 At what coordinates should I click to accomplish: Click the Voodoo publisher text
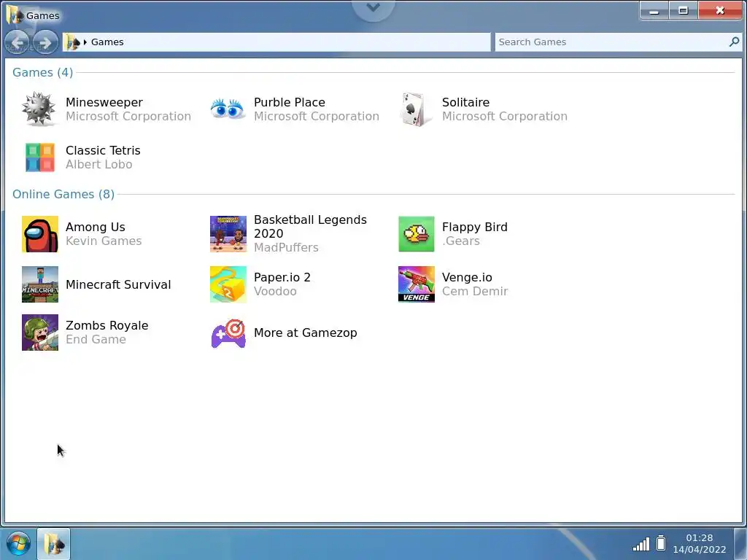275,292
